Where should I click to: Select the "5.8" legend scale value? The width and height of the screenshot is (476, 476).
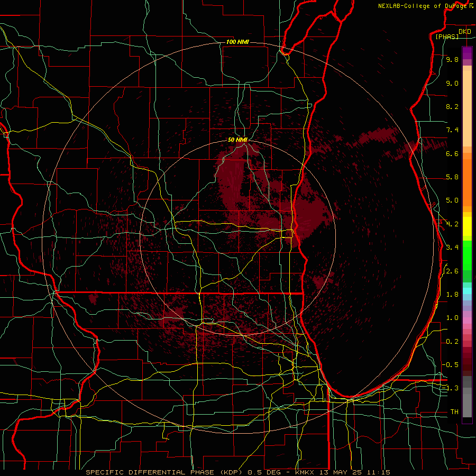click(452, 177)
